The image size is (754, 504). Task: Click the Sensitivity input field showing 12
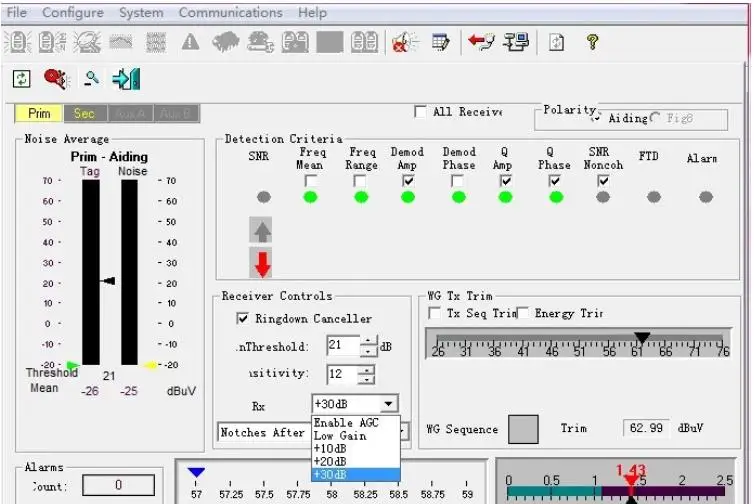342,374
